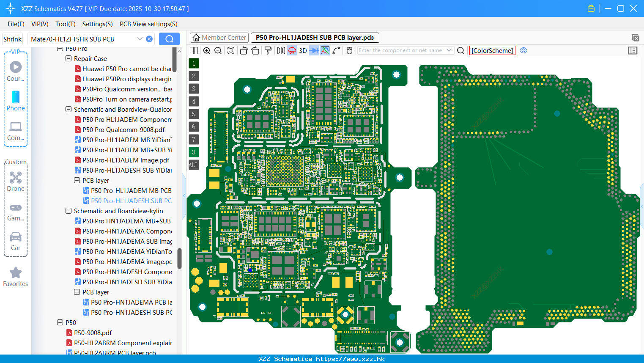The height and width of the screenshot is (363, 644).
Task: Toggle the diode mode icon
Action: click(x=314, y=50)
